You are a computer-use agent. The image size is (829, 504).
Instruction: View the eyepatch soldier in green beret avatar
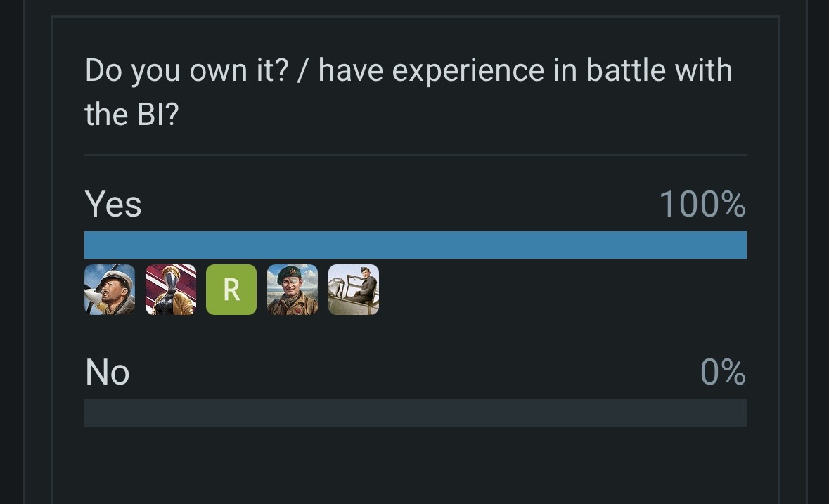(293, 290)
